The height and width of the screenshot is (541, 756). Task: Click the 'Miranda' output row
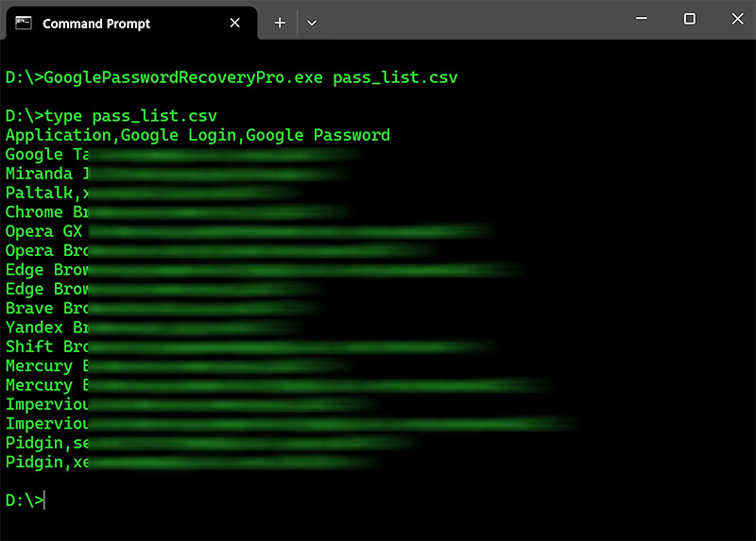pos(179,174)
